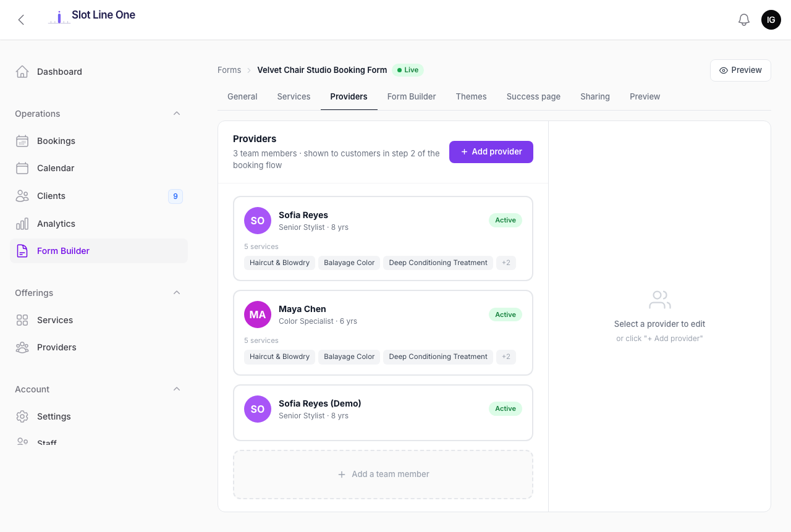Click Balayage Color tag on Maya Chen
The width and height of the screenshot is (791, 532).
pyautogui.click(x=349, y=357)
